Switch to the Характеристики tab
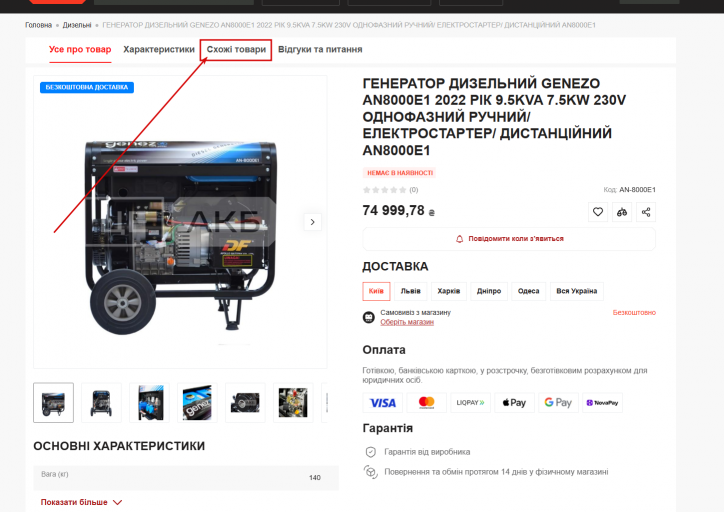 coord(159,49)
